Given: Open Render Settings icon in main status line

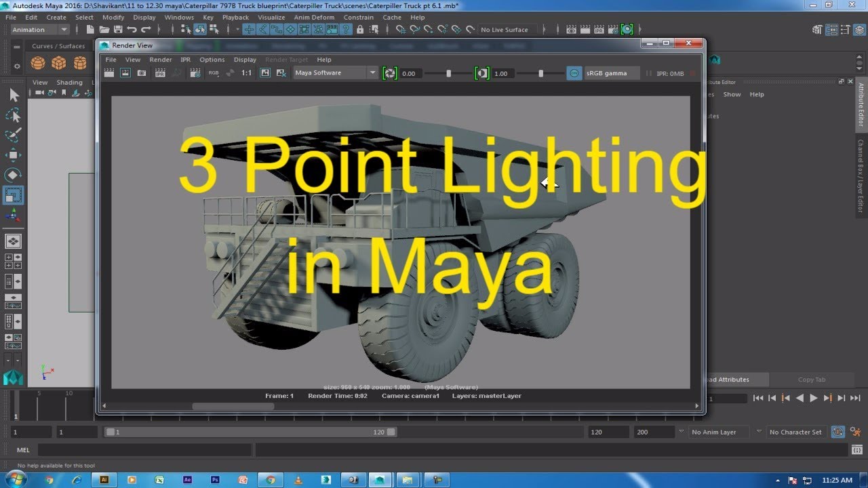Looking at the screenshot, I should tap(612, 30).
